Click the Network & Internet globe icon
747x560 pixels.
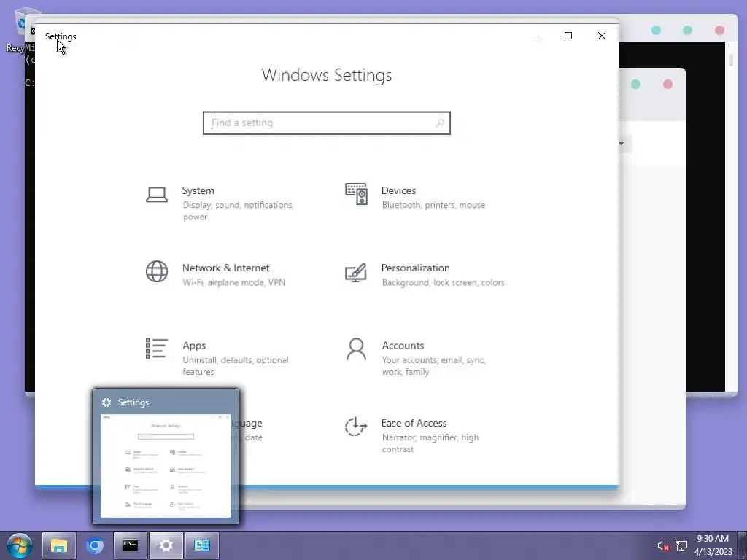(156, 271)
